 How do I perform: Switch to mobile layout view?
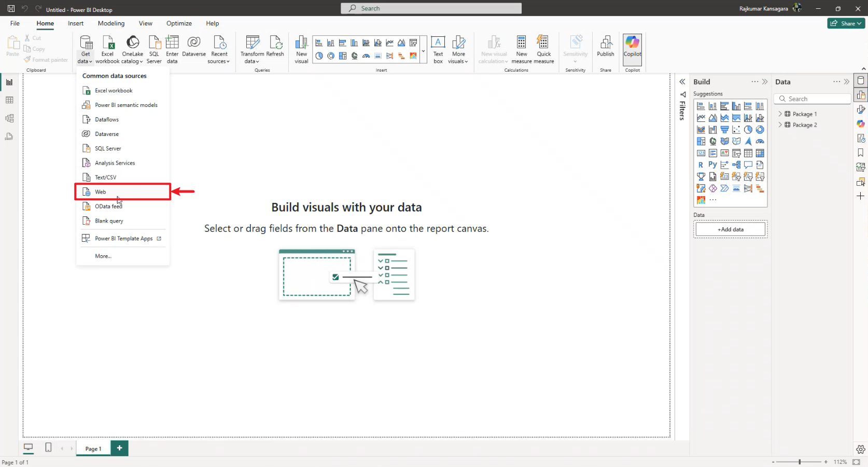48,447
